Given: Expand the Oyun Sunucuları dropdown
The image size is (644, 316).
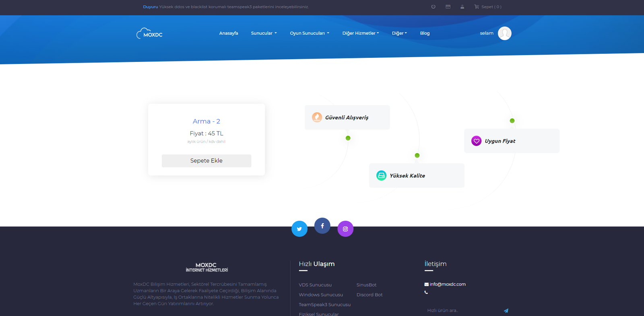Looking at the screenshot, I should click(x=309, y=33).
